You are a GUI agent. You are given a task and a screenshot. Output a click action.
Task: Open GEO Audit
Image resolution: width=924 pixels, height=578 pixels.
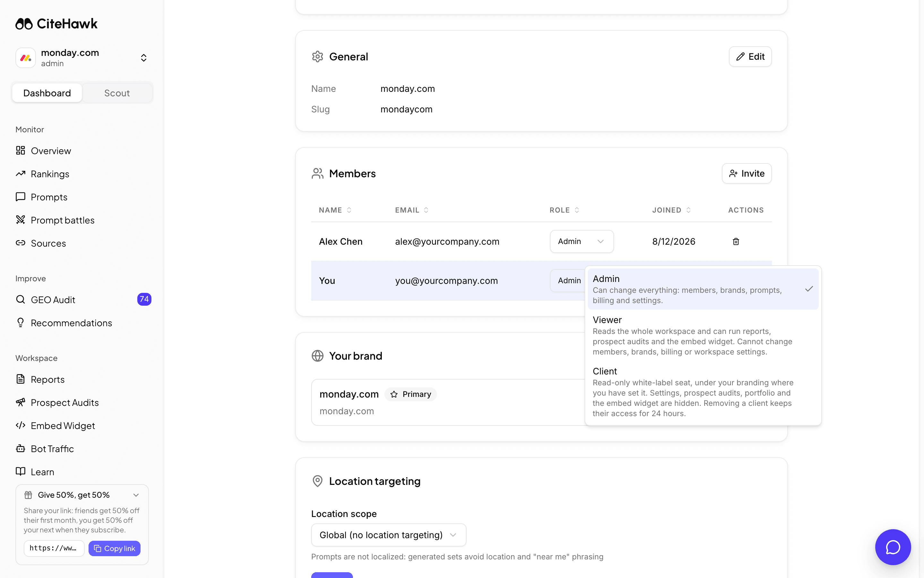pyautogui.click(x=53, y=300)
